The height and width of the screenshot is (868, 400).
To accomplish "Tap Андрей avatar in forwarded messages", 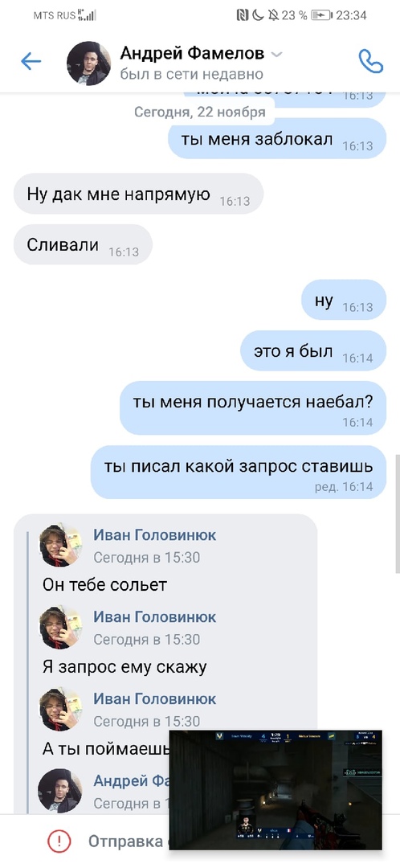I will click(x=59, y=791).
